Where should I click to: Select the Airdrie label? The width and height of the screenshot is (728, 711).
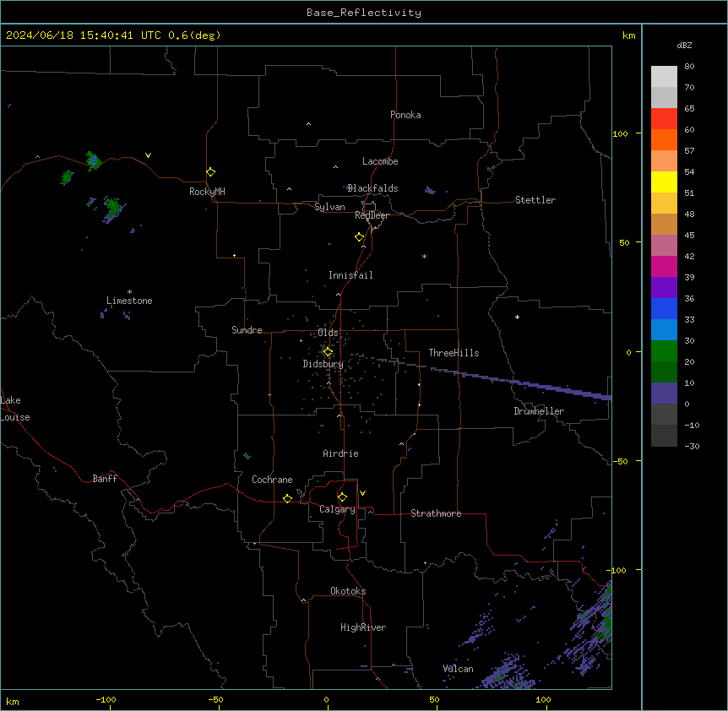click(340, 453)
